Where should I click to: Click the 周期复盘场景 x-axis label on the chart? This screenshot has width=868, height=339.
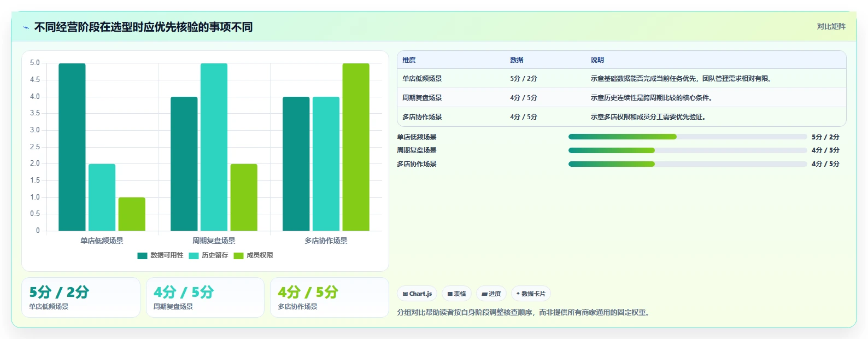point(214,241)
